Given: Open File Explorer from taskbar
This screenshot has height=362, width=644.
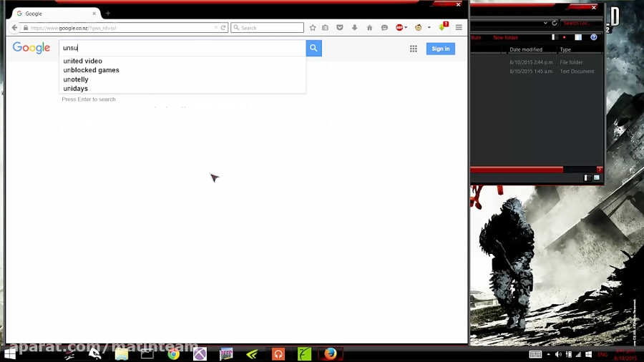Looking at the screenshot, I should click(x=122, y=354).
